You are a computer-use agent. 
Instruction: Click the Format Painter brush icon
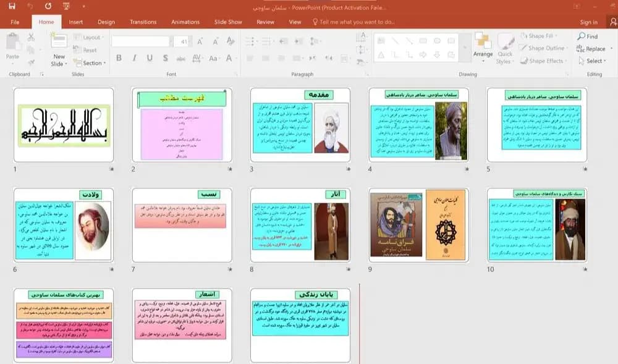[31, 62]
